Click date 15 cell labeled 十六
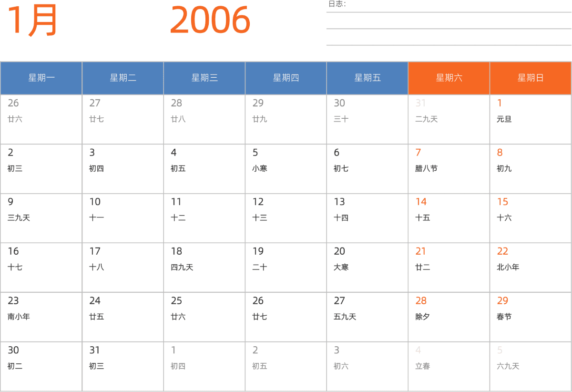This screenshot has width=572, height=392. click(531, 218)
